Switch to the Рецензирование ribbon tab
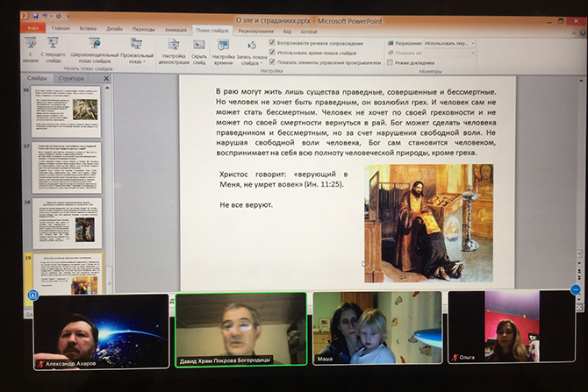588x392 pixels. click(255, 31)
